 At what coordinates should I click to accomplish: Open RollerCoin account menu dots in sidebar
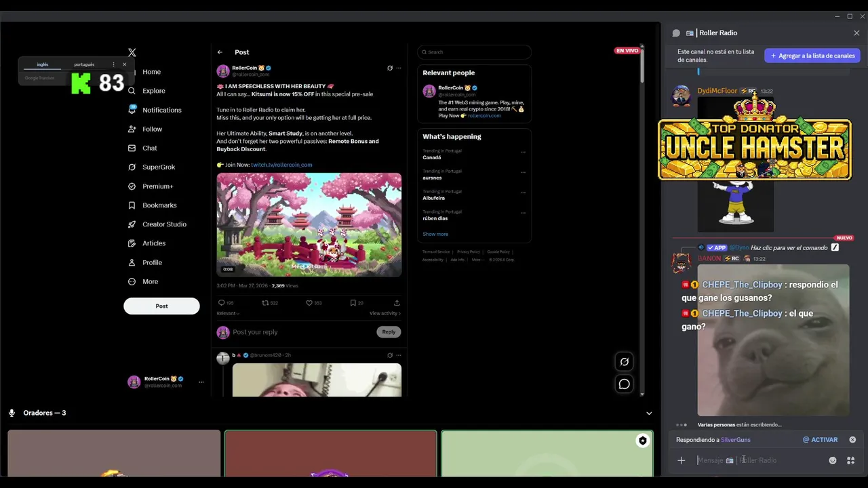[x=201, y=382]
